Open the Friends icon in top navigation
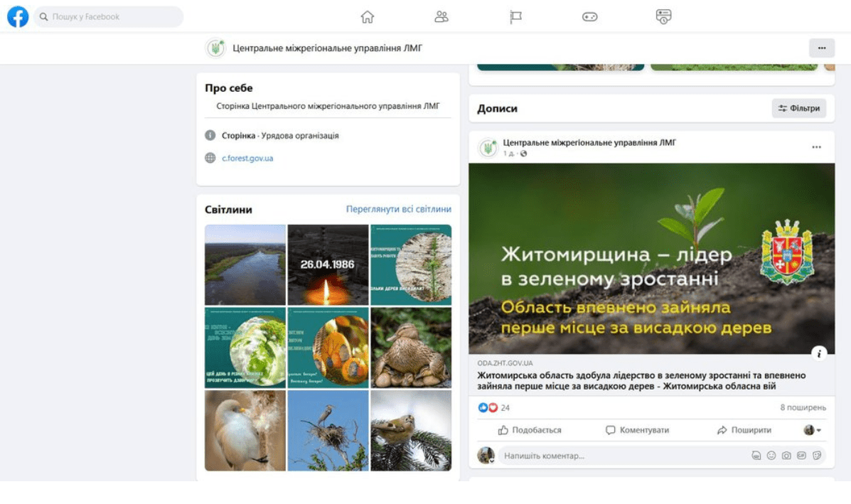This screenshot has height=504, width=851. point(441,17)
